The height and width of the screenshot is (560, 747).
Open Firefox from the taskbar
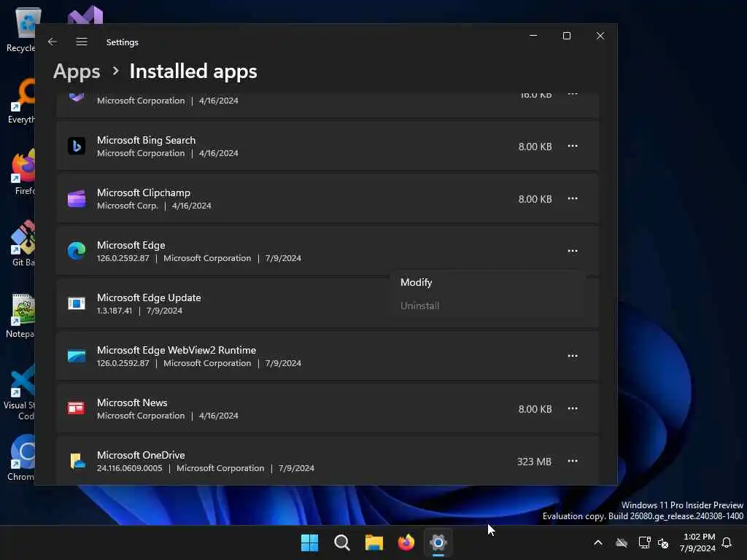coord(406,542)
